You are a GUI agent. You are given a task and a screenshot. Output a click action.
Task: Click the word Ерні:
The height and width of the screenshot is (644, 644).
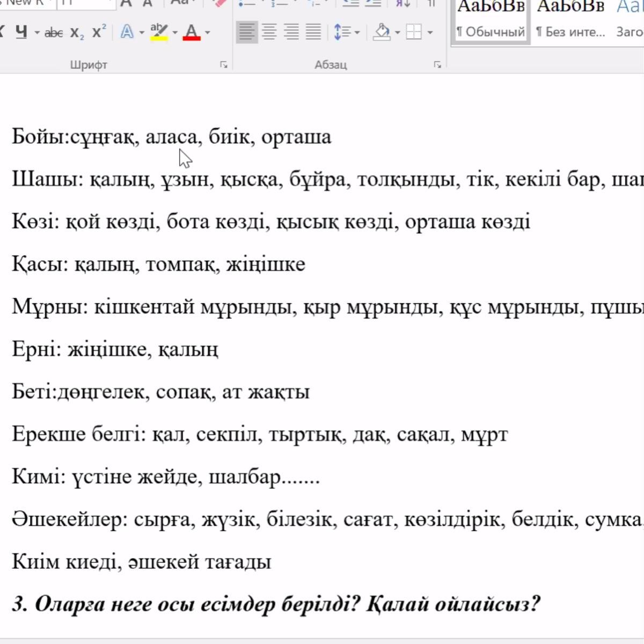tap(36, 349)
